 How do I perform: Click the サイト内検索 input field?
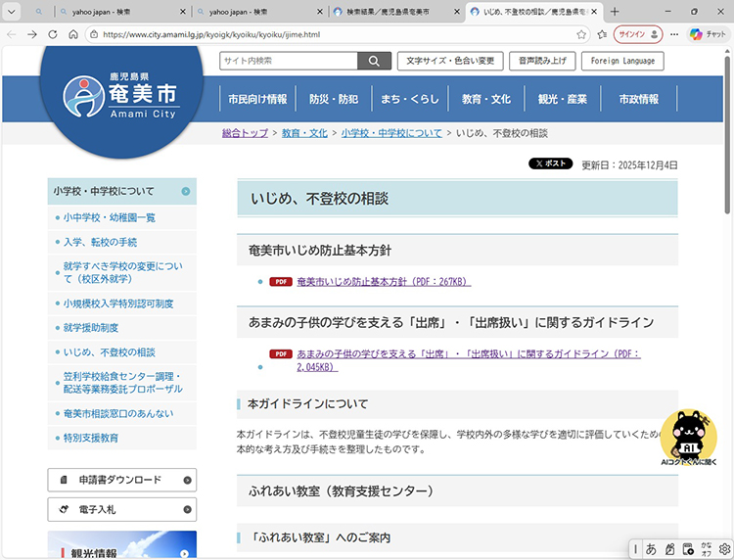tap(288, 61)
